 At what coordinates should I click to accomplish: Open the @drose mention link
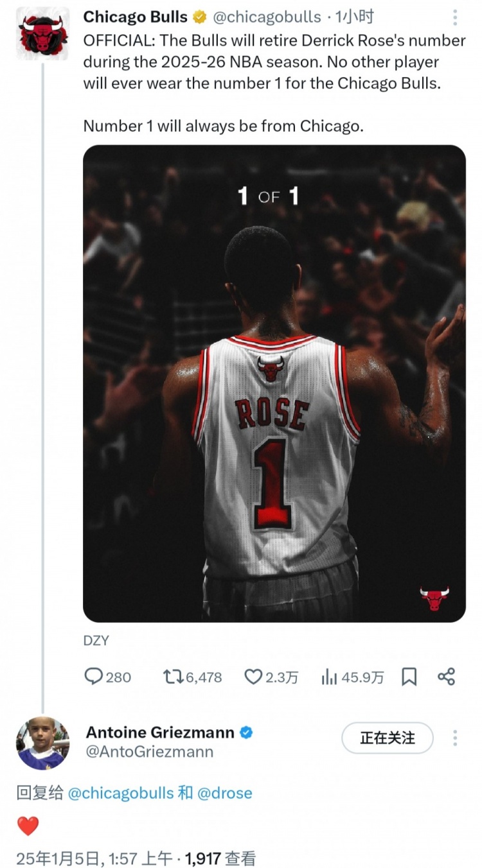pos(224,793)
